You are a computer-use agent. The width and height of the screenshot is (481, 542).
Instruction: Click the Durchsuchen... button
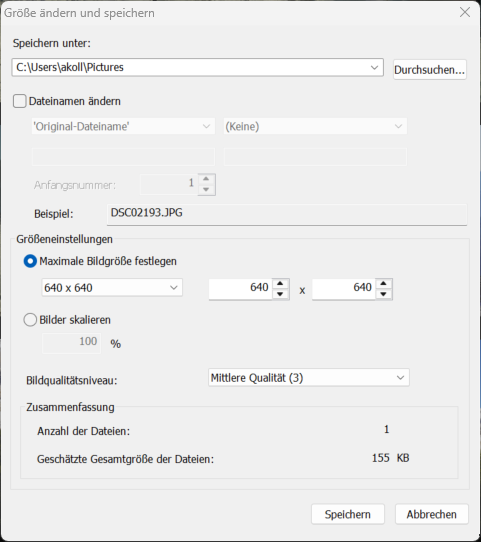pyautogui.click(x=430, y=70)
